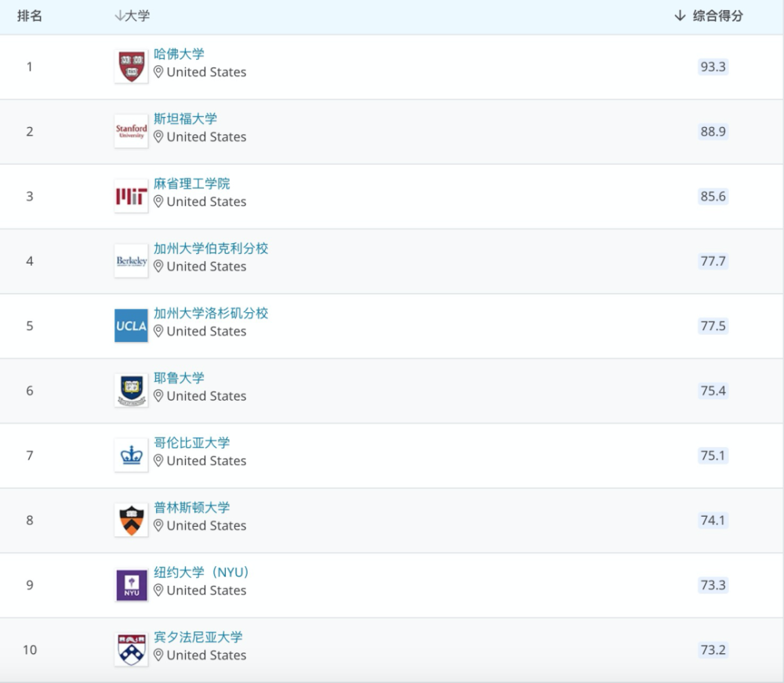Click the score 75.1
This screenshot has width=784, height=683.
[713, 456]
